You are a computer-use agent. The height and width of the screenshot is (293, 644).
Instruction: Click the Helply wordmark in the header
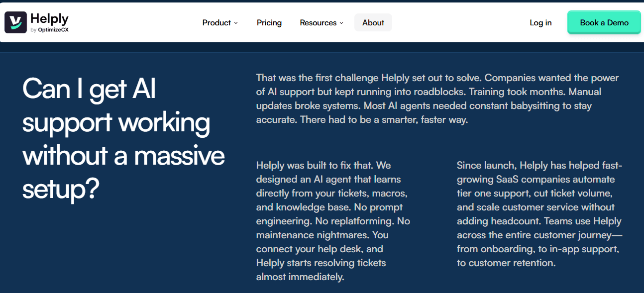(49, 18)
